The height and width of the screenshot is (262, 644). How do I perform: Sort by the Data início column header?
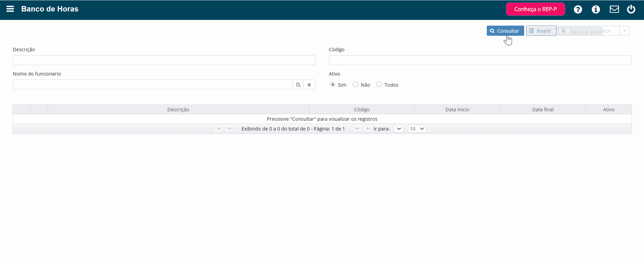[x=457, y=110]
